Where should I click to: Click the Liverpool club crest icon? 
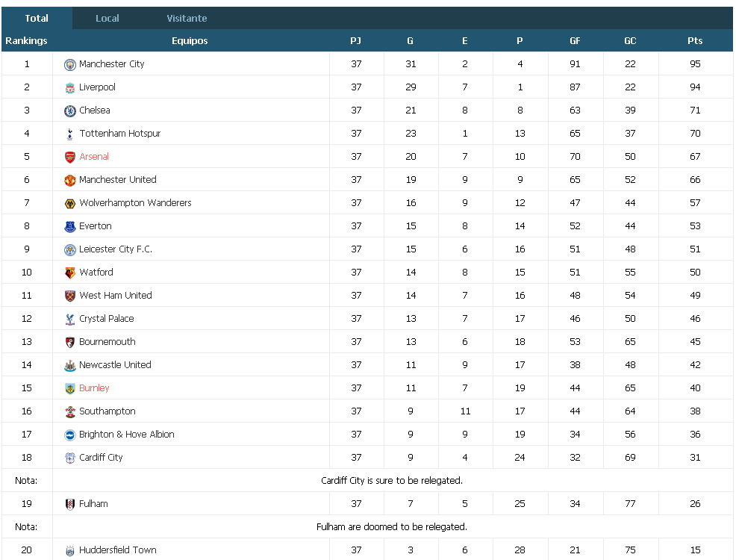click(x=70, y=88)
